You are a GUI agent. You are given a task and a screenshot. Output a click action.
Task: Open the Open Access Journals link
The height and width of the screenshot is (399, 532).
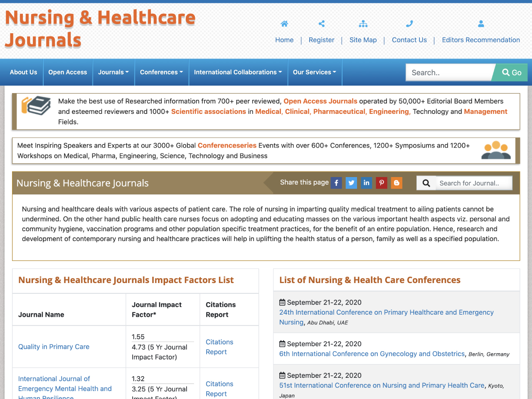point(320,101)
